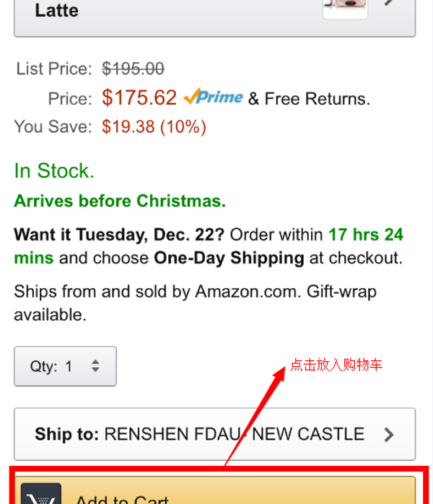The image size is (433, 504).
Task: Expand the Ship to address chevron
Action: click(389, 435)
